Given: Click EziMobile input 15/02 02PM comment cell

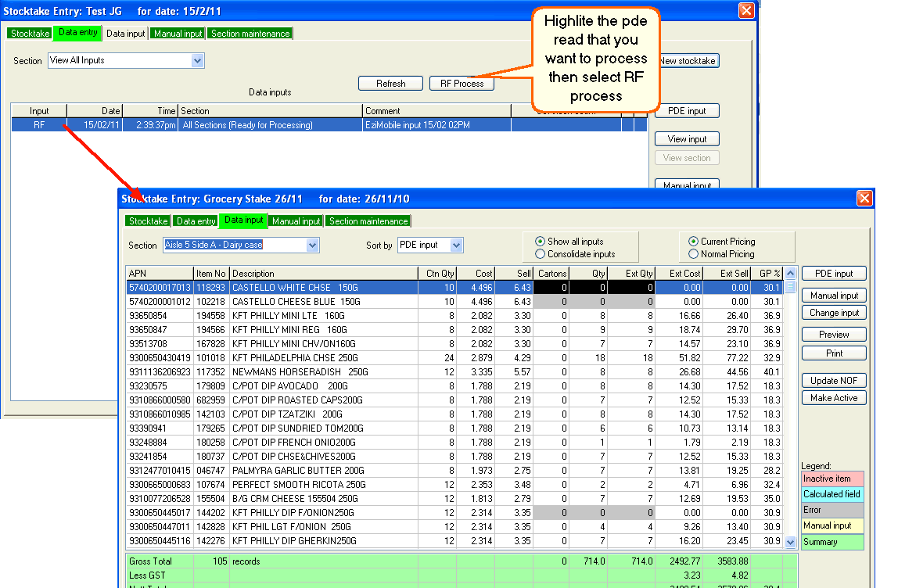Looking at the screenshot, I should (x=437, y=125).
